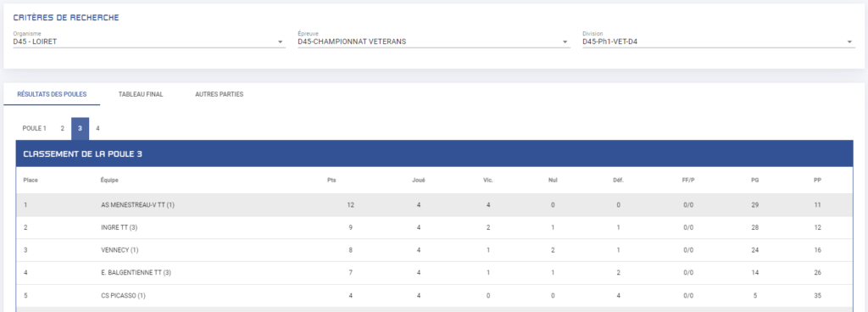
Task: Open the Épreuve dropdown arrow
Action: (x=565, y=42)
